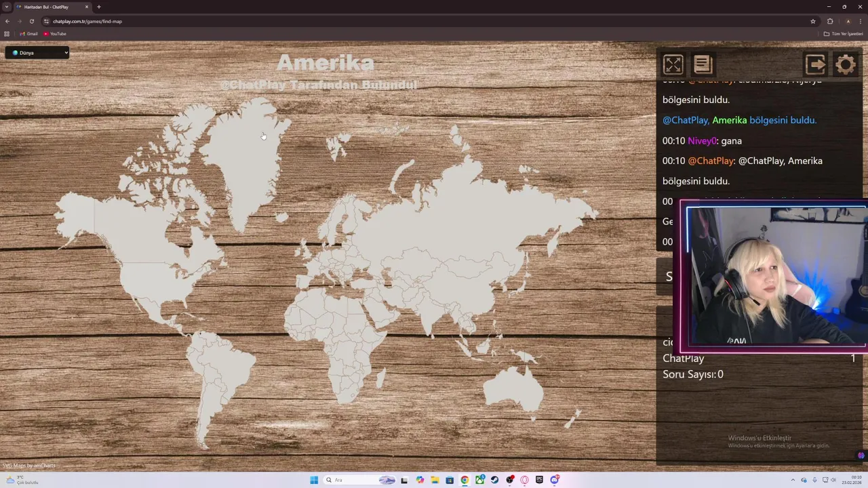Open Task View from the taskbar
868x488 pixels.
click(x=404, y=480)
